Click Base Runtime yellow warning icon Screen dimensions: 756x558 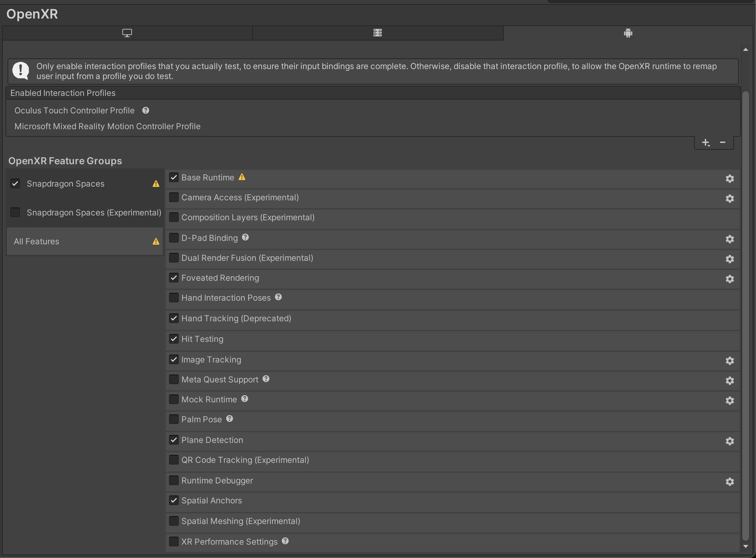pos(242,177)
